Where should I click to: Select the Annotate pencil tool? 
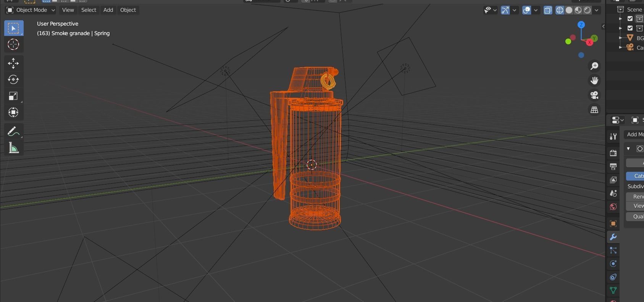pos(14,131)
